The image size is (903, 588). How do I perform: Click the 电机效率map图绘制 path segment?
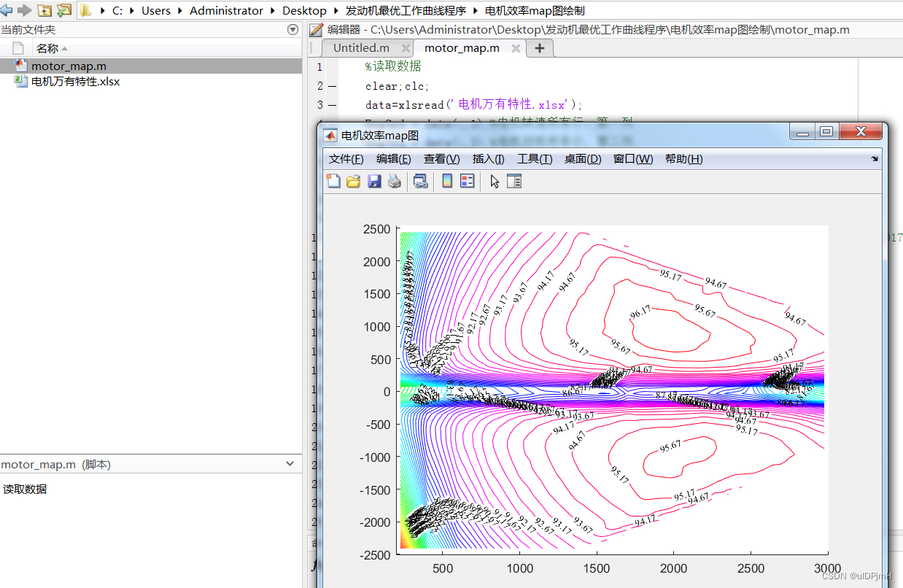coord(535,11)
